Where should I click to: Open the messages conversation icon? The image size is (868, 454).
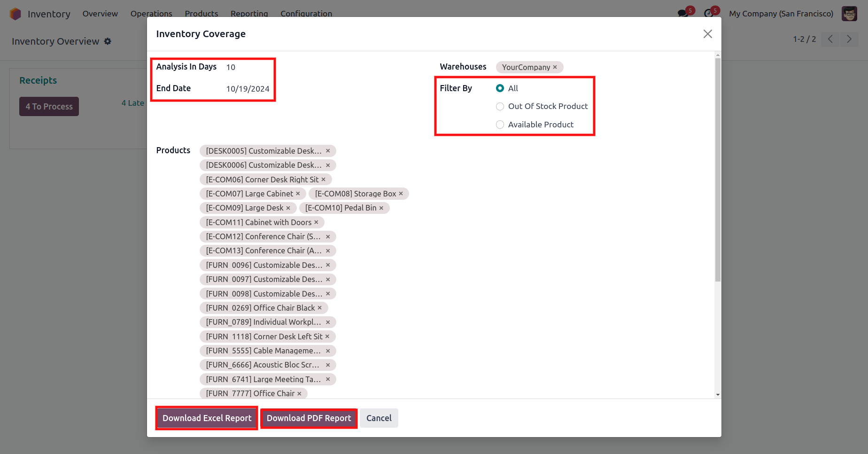coord(683,14)
